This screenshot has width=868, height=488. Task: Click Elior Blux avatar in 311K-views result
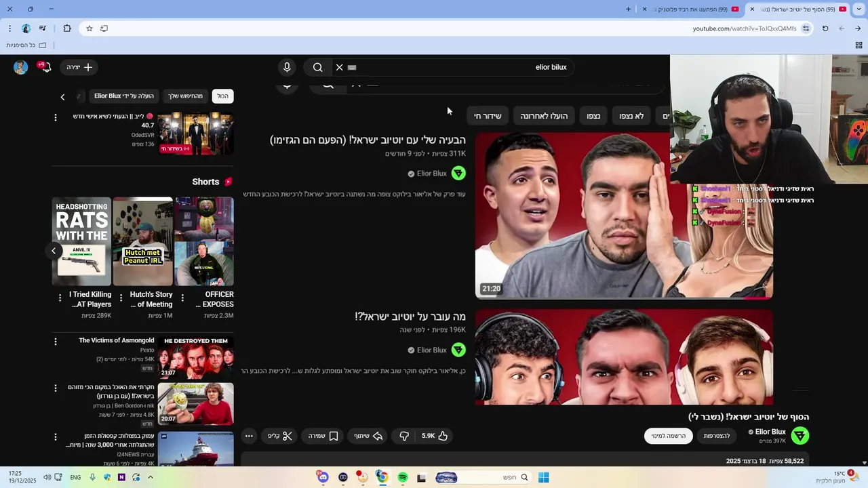tap(458, 174)
